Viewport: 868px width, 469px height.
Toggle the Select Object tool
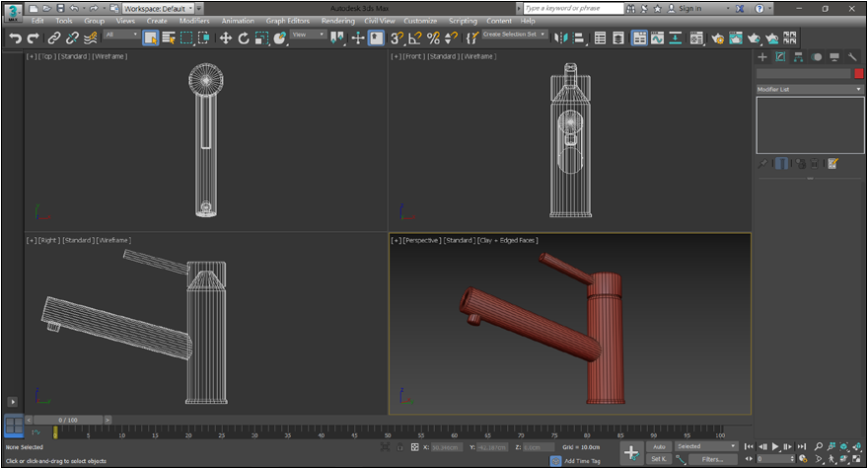click(x=150, y=39)
